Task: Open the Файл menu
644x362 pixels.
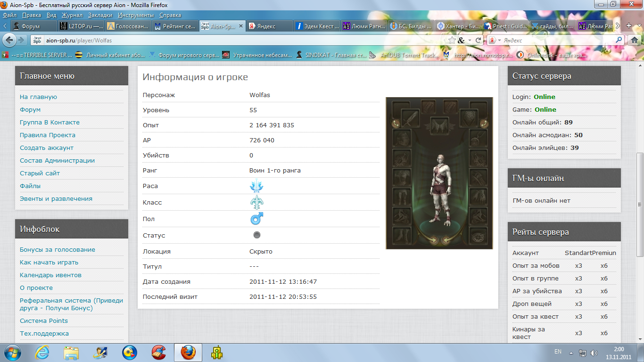Action: pyautogui.click(x=9, y=15)
